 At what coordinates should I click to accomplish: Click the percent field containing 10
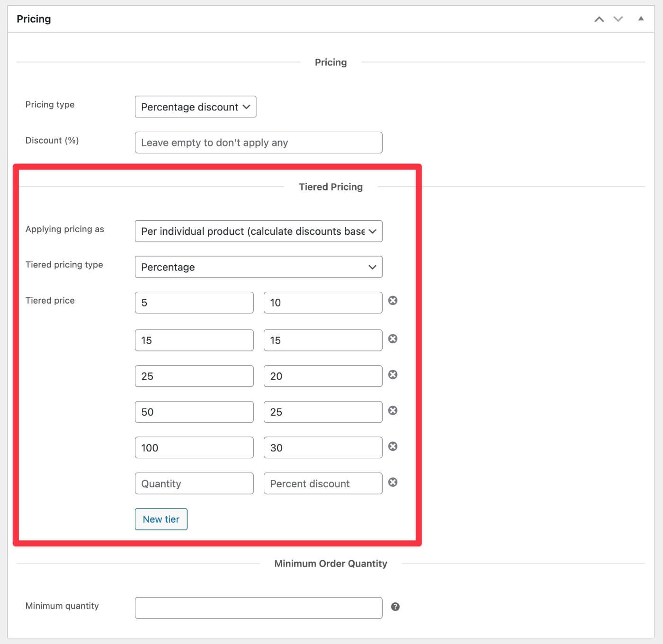(x=323, y=303)
